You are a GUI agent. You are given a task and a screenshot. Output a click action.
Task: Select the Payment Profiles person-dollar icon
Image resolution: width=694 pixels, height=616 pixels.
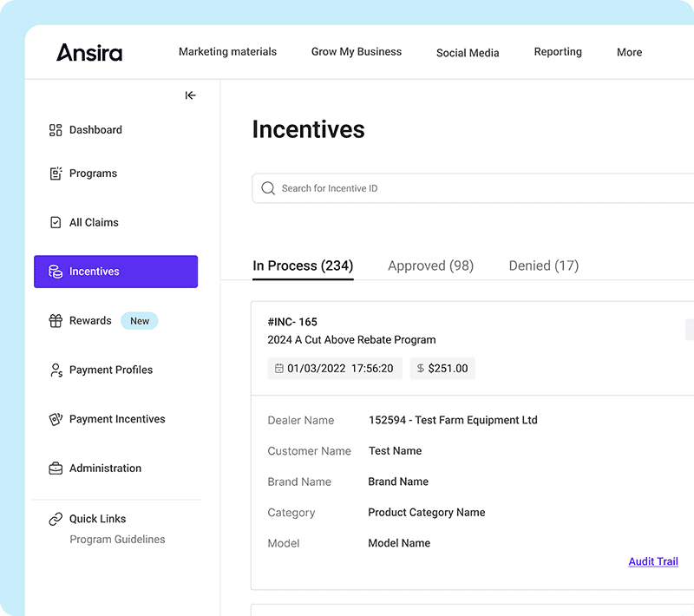(55, 370)
